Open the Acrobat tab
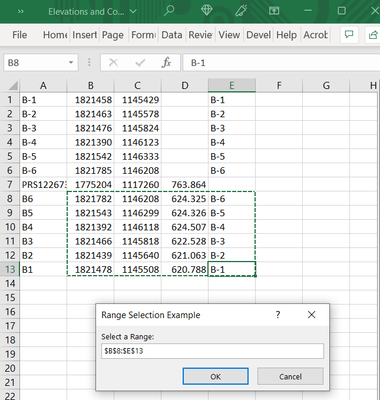The width and height of the screenshot is (380, 400). (315, 35)
